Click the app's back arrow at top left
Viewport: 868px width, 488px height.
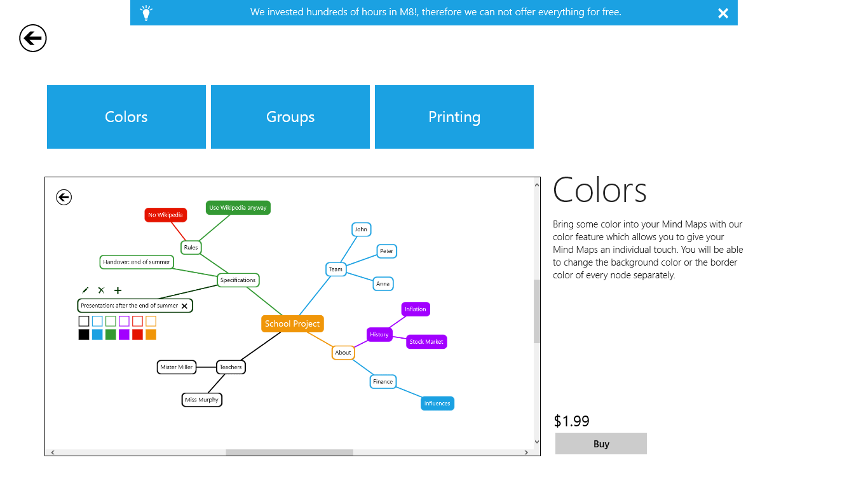(x=32, y=38)
